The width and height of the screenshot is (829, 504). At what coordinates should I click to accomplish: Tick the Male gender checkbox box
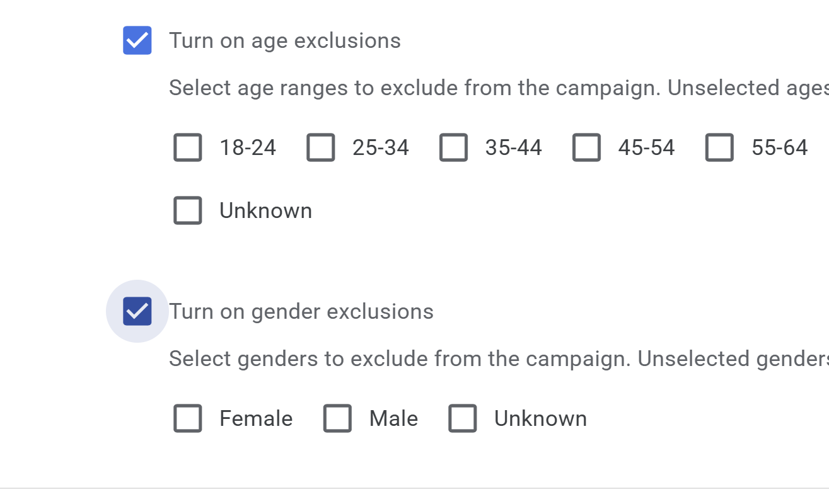338,419
